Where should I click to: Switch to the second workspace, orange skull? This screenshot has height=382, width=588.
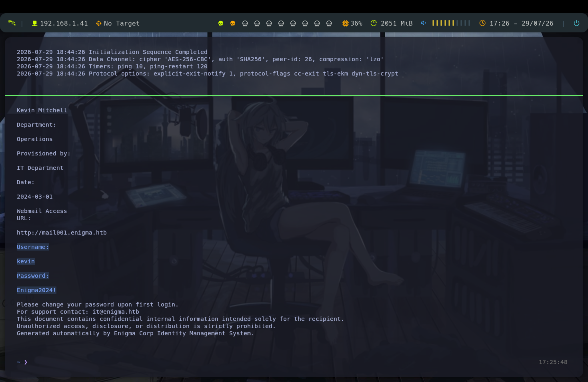pyautogui.click(x=233, y=23)
